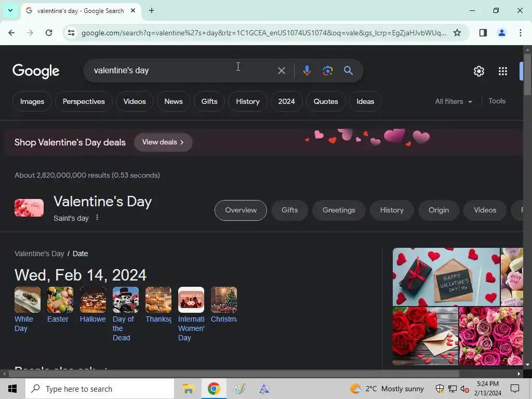Open more options next to Saint's day
The image size is (532, 399).
97,218
